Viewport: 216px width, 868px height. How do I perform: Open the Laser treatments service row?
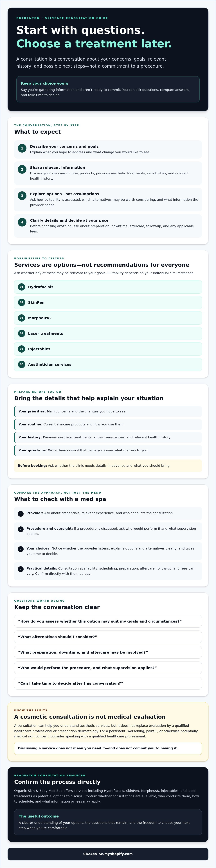coord(108,333)
